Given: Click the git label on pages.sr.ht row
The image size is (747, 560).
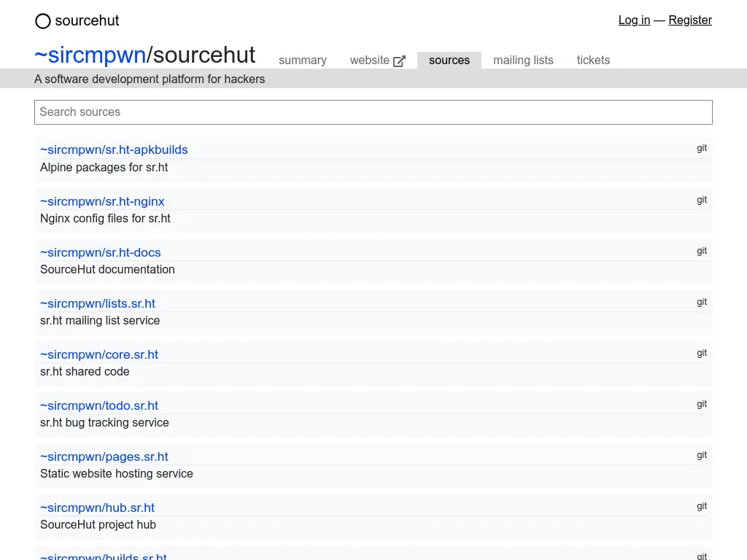Looking at the screenshot, I should click(702, 455).
